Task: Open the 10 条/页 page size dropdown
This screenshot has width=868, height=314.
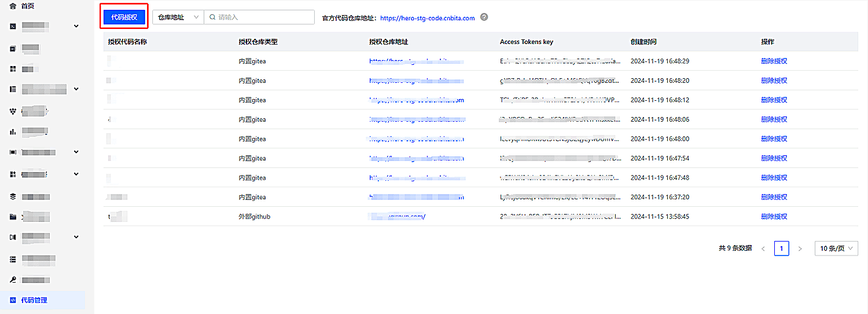Action: tap(836, 249)
